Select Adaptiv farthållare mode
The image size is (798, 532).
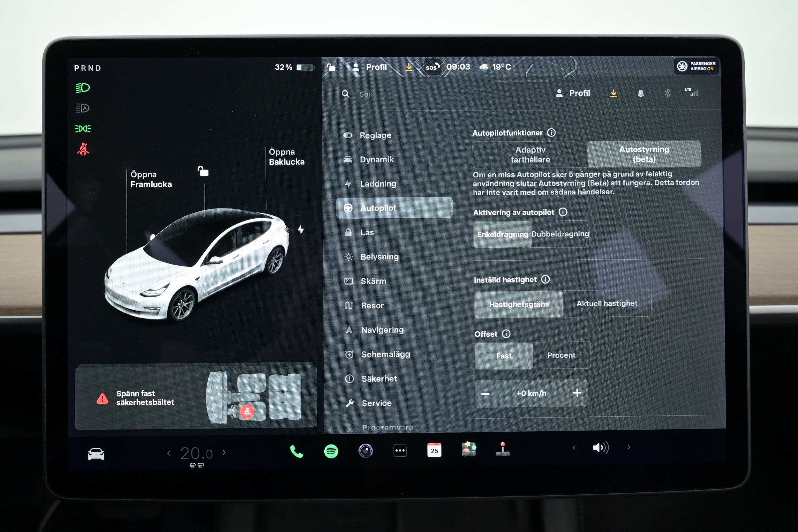530,155
